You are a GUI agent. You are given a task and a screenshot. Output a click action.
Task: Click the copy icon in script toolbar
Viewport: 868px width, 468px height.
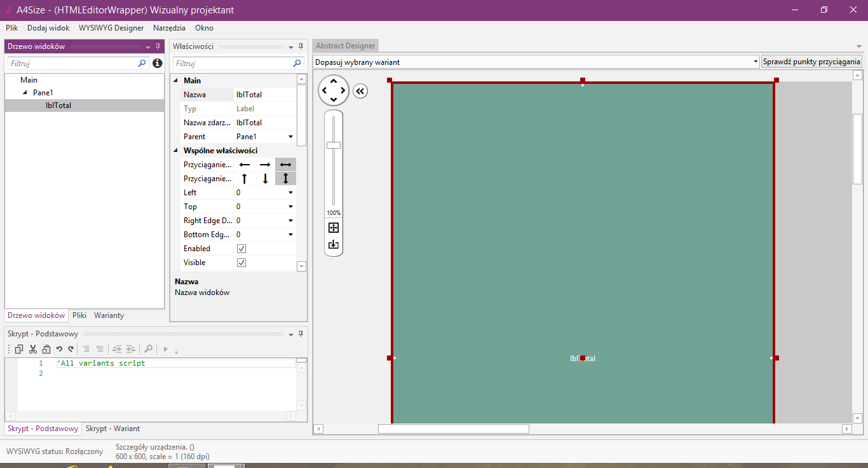pos(19,349)
